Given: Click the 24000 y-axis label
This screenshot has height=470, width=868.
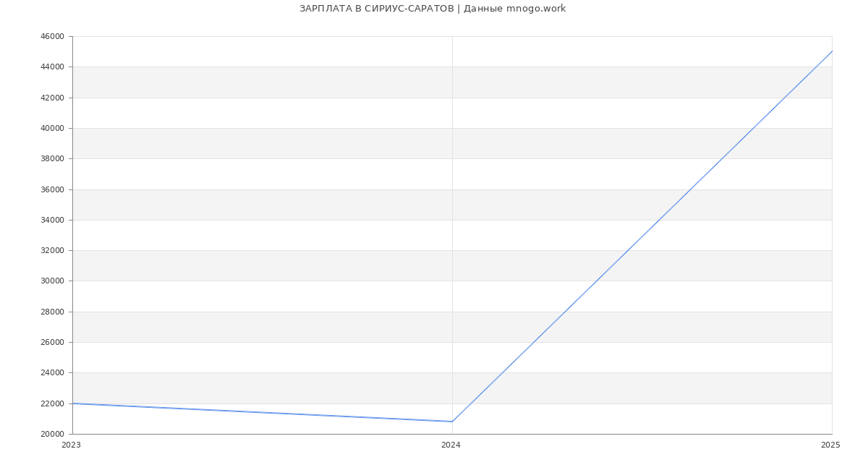Looking at the screenshot, I should point(52,373).
